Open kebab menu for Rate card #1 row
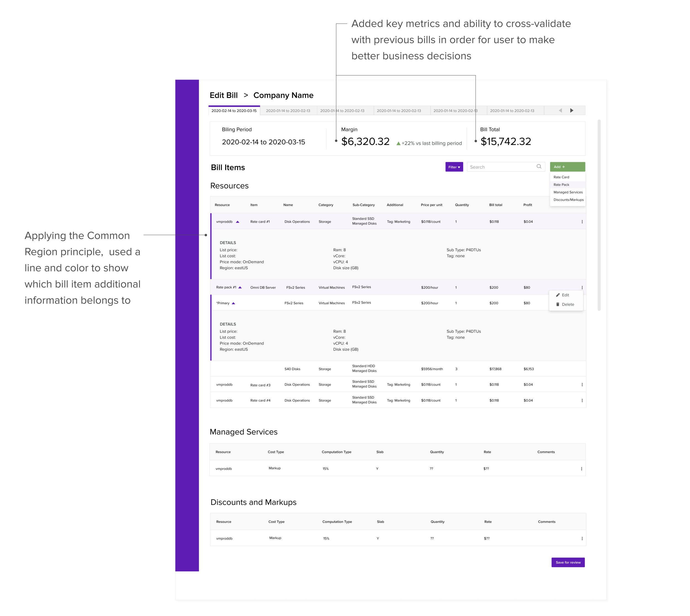Viewport: 690px width, 616px height. 582,222
